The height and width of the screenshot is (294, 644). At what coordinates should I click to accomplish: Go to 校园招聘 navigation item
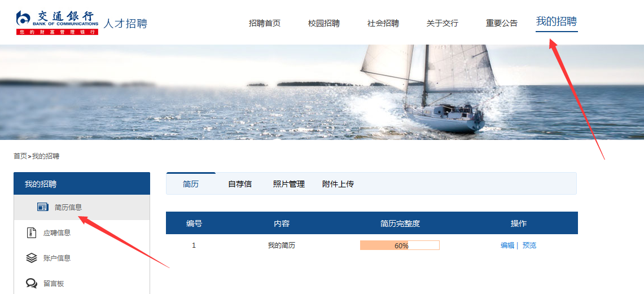point(324,23)
